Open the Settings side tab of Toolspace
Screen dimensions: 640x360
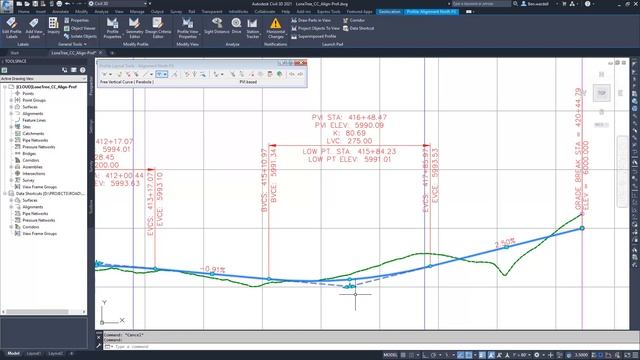coord(91,126)
